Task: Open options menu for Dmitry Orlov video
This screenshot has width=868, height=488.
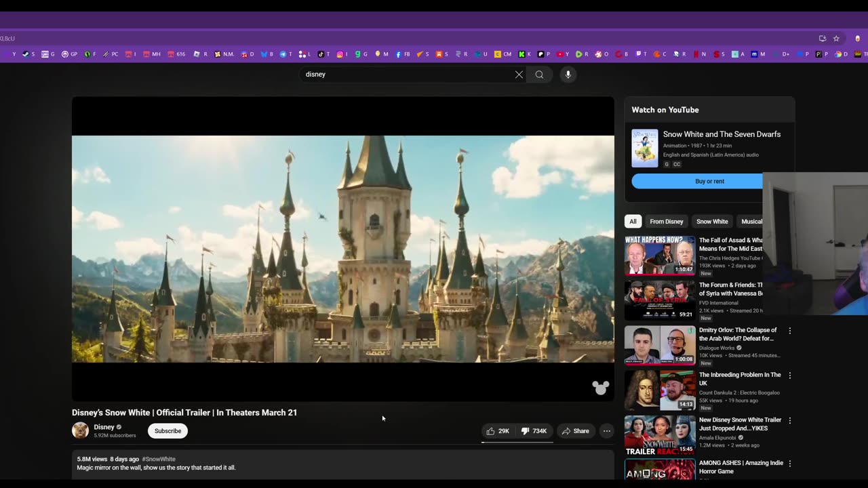Action: point(789,331)
